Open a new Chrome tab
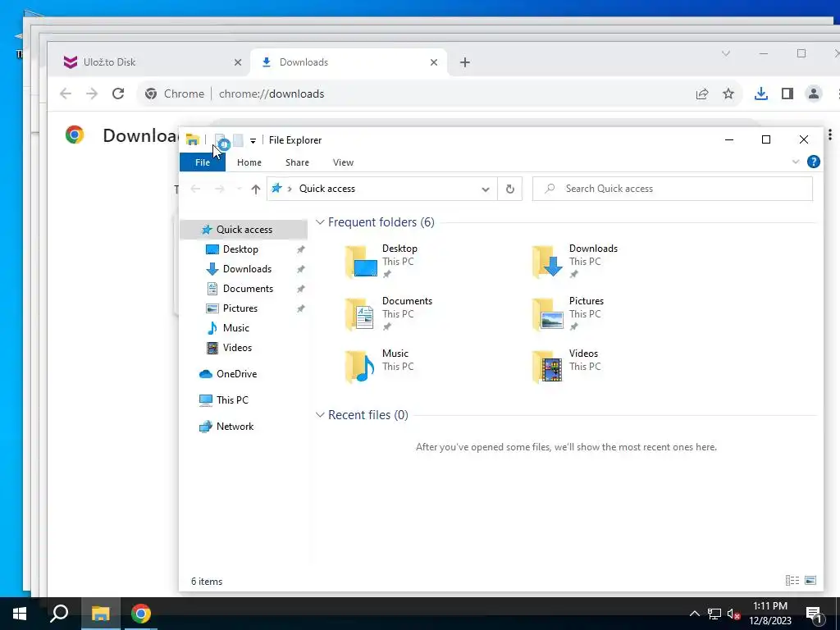840x630 pixels. tap(465, 62)
